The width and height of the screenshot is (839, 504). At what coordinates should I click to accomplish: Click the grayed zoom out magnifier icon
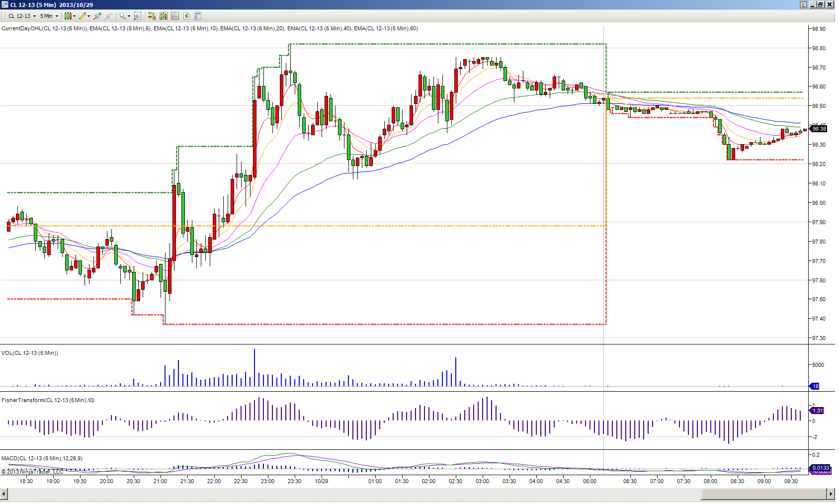pos(109,16)
